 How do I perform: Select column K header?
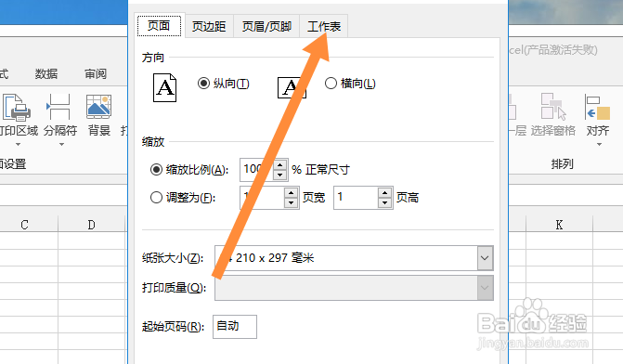point(559,225)
